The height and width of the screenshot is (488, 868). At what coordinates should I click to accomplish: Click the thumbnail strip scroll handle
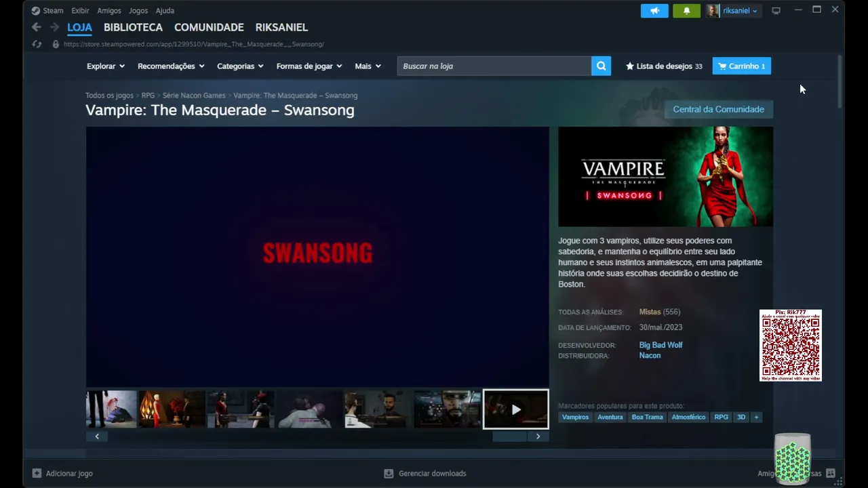[509, 436]
